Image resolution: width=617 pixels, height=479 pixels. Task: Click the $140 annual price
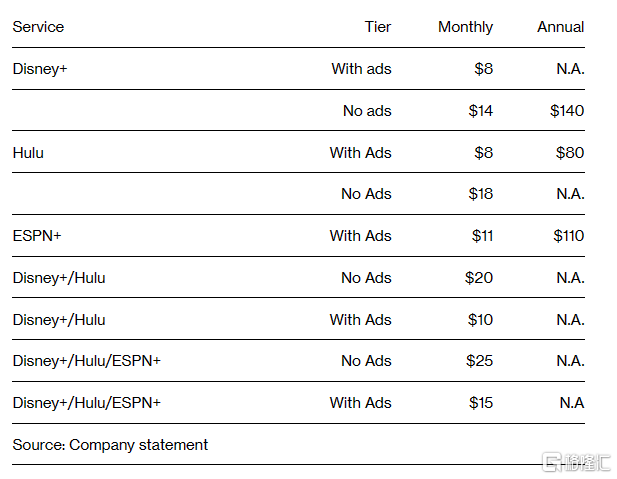pyautogui.click(x=567, y=111)
